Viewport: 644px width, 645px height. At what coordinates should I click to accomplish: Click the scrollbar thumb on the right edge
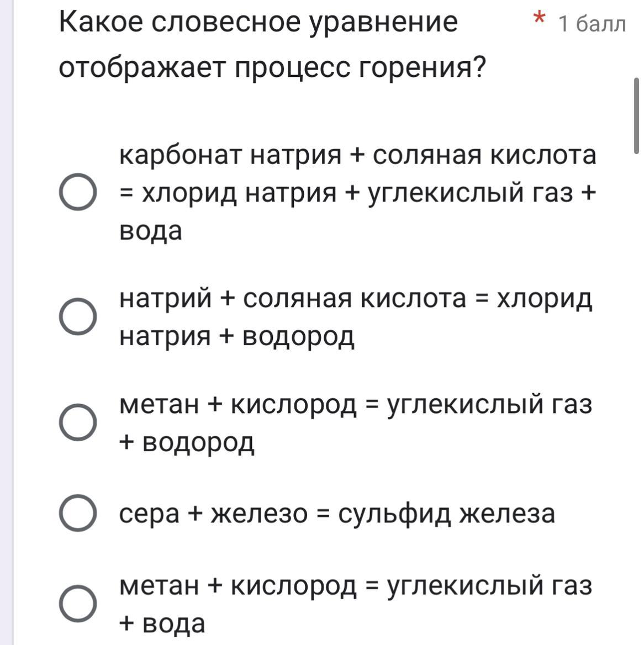click(636, 115)
